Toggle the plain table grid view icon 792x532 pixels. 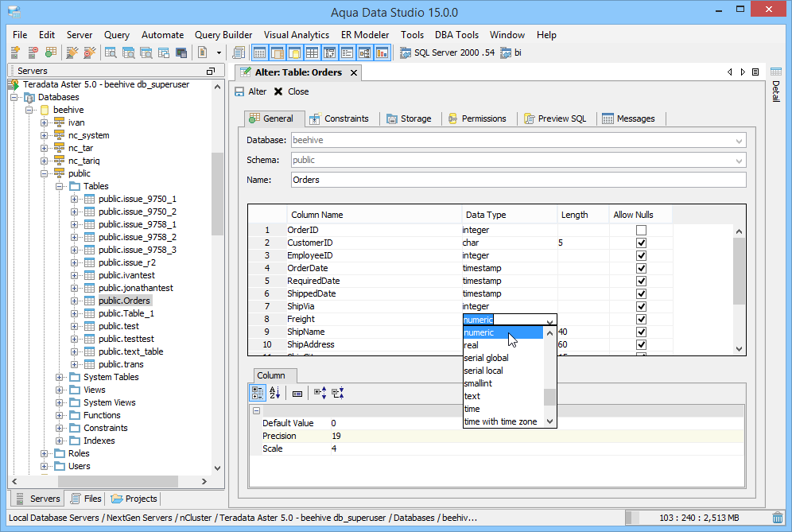(x=313, y=52)
